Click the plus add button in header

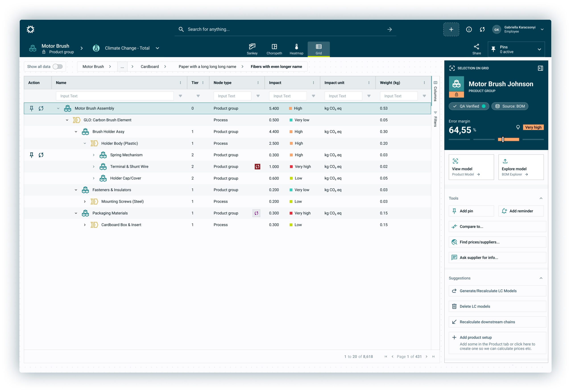451,29
